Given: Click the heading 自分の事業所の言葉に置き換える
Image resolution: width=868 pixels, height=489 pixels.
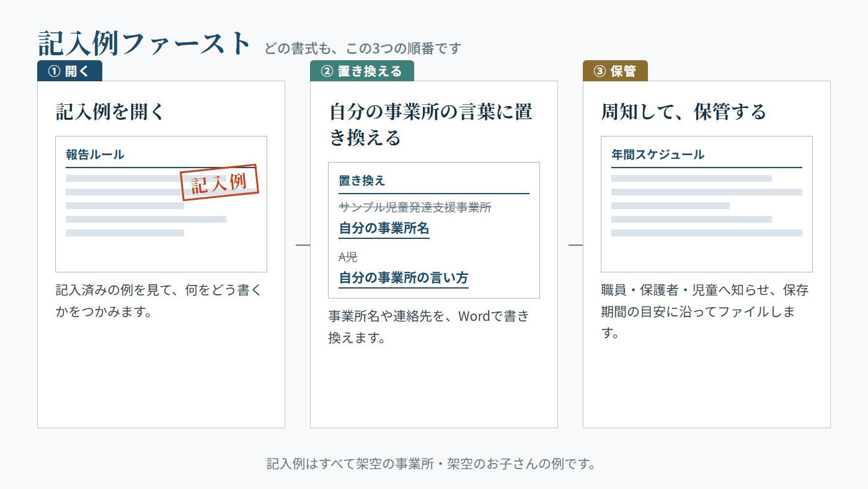Looking at the screenshot, I should click(431, 125).
